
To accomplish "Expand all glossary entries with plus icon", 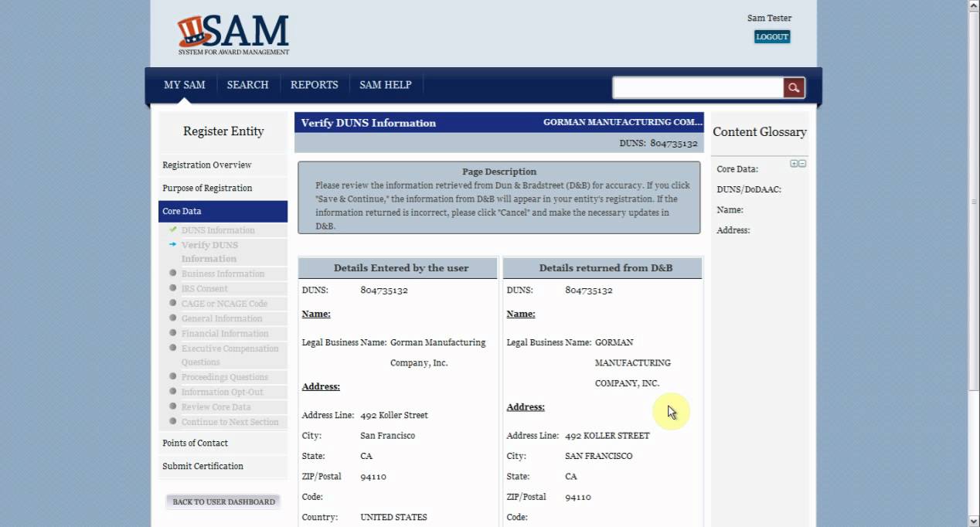I will click(794, 164).
